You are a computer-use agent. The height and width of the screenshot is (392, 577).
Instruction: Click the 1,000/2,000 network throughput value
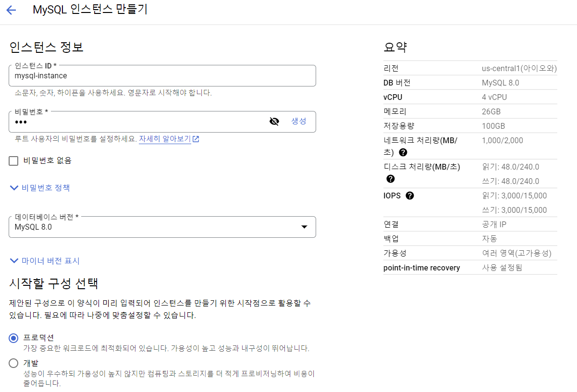pos(503,140)
